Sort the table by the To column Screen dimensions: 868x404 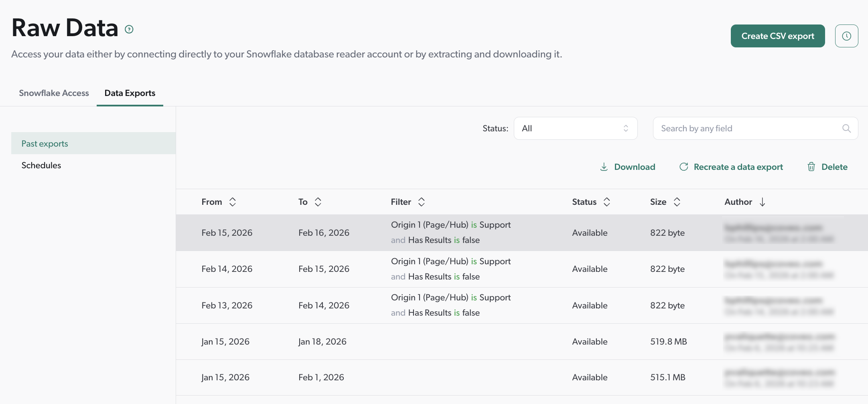(318, 202)
